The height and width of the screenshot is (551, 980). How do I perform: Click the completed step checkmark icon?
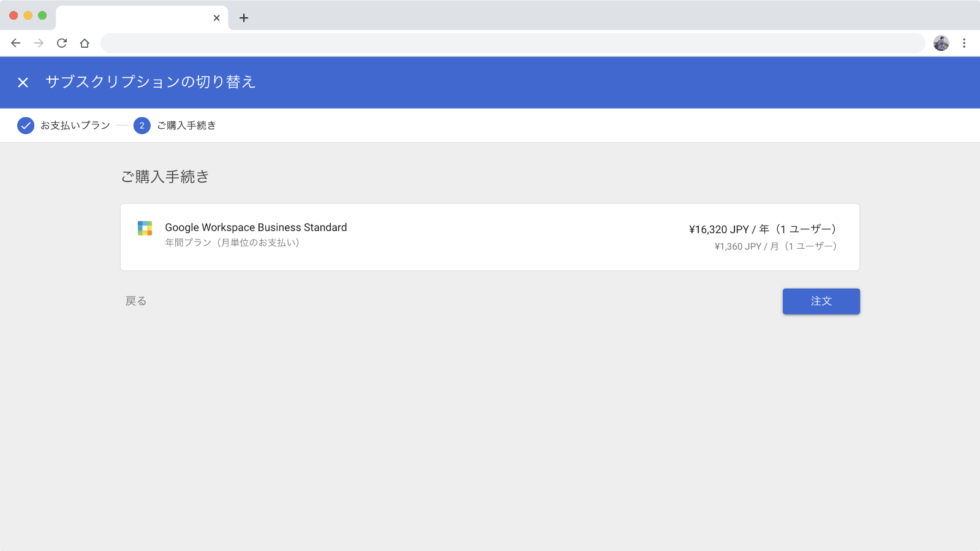(x=26, y=126)
